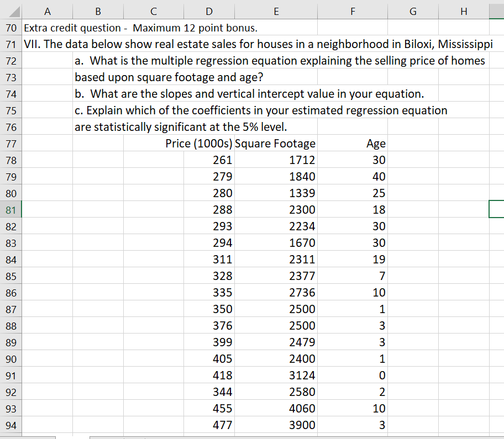Image resolution: width=504 pixels, height=439 pixels.
Task: Click square footage cell 1712
Action: (x=276, y=160)
